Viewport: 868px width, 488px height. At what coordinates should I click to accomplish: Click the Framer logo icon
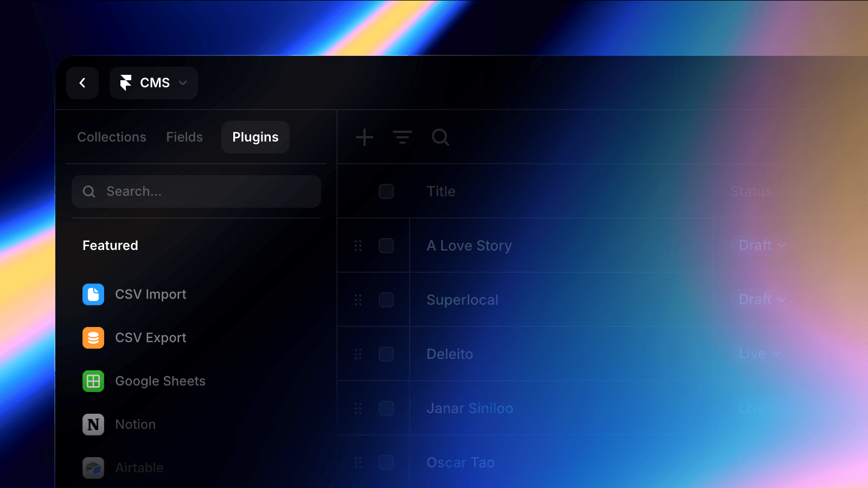[x=126, y=83]
